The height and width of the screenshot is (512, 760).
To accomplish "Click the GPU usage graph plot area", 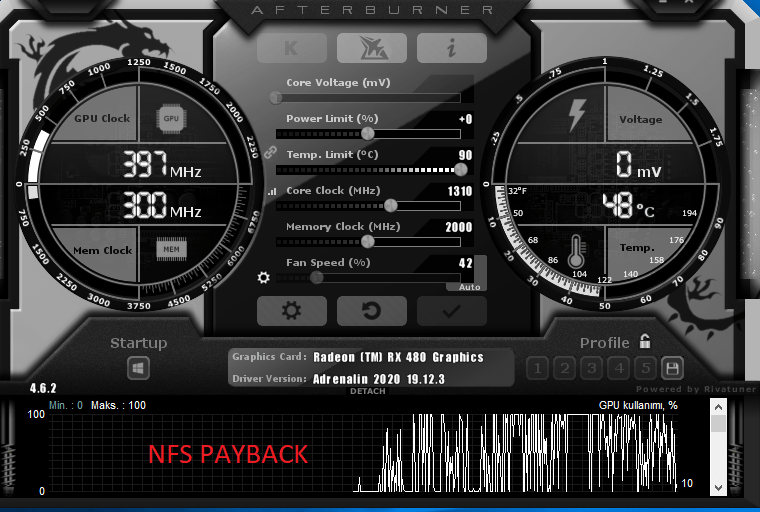I will (364, 453).
